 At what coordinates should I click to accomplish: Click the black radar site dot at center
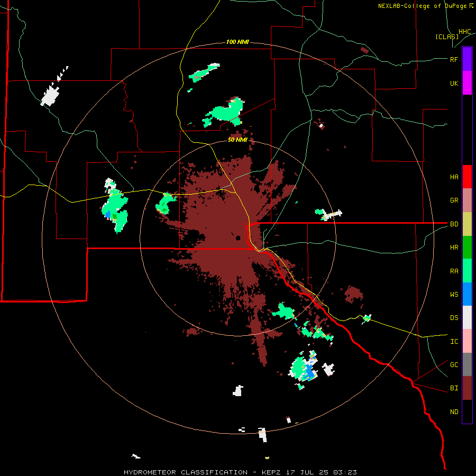tap(238, 237)
